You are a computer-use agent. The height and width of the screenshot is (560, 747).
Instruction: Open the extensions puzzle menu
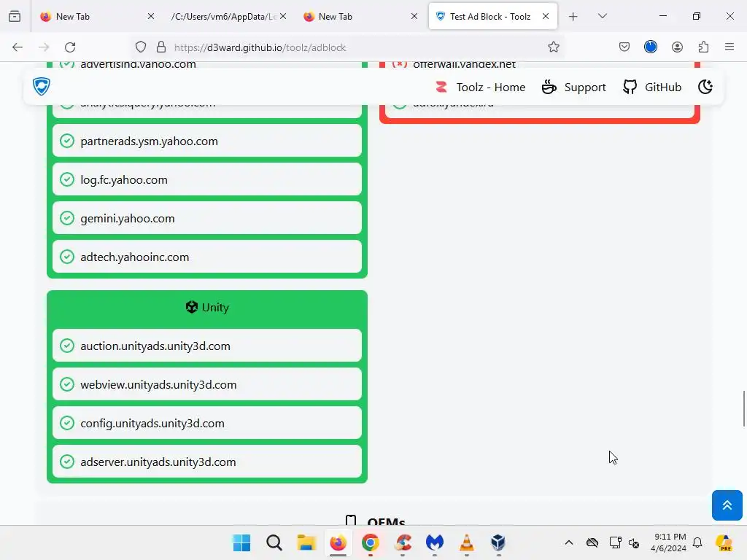pos(703,47)
